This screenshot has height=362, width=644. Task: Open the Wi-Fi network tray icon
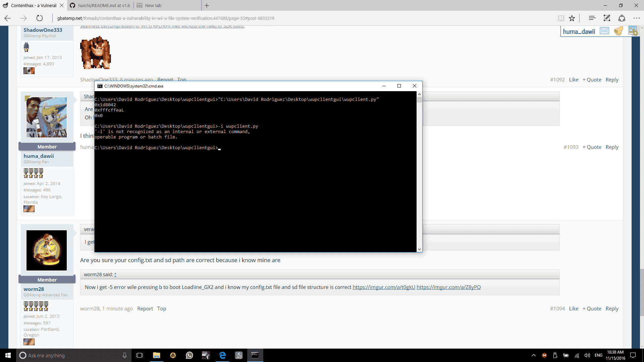coord(577,355)
